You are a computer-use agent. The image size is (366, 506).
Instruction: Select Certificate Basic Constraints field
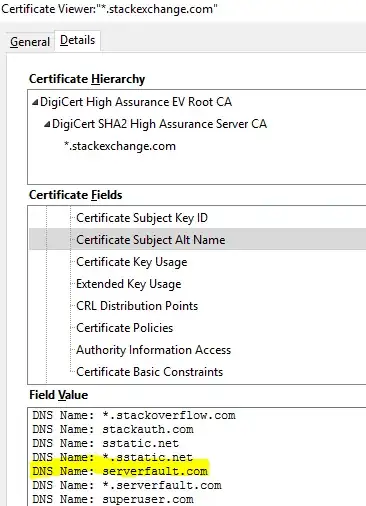coord(150,372)
